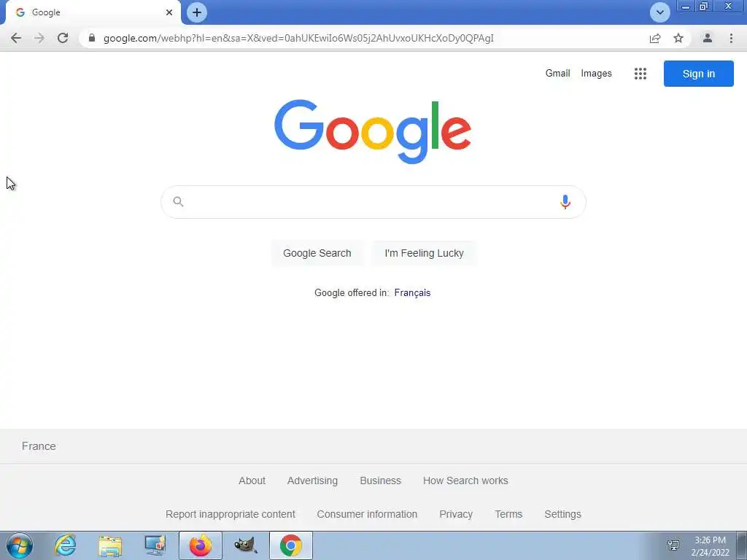This screenshot has height=560, width=747.
Task: Bookmark this tab with the star icon
Action: point(678,38)
